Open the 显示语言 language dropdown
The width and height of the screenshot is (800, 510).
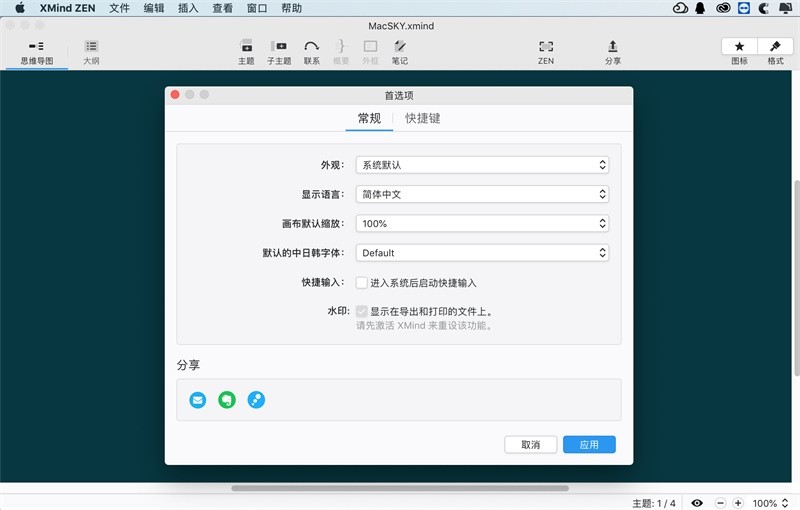(482, 194)
